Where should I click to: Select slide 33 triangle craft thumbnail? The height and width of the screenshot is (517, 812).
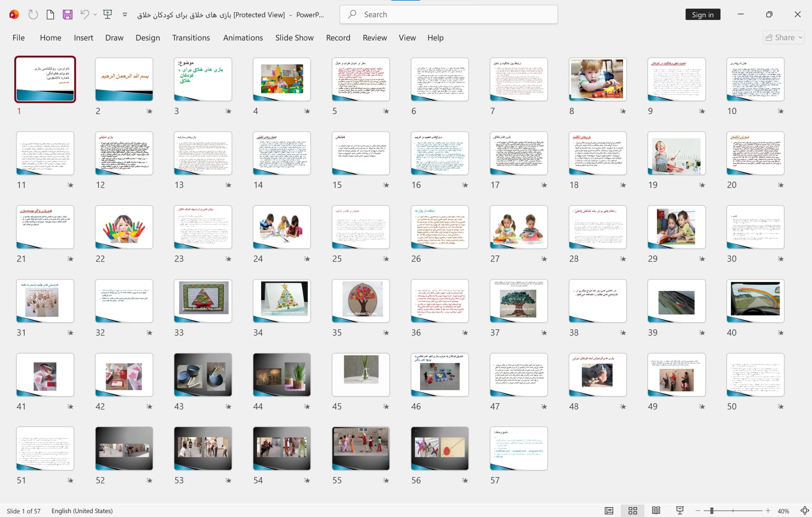pyautogui.click(x=203, y=301)
